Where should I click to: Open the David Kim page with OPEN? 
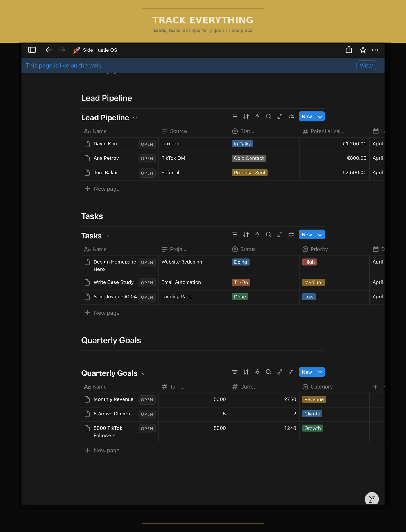coord(147,144)
